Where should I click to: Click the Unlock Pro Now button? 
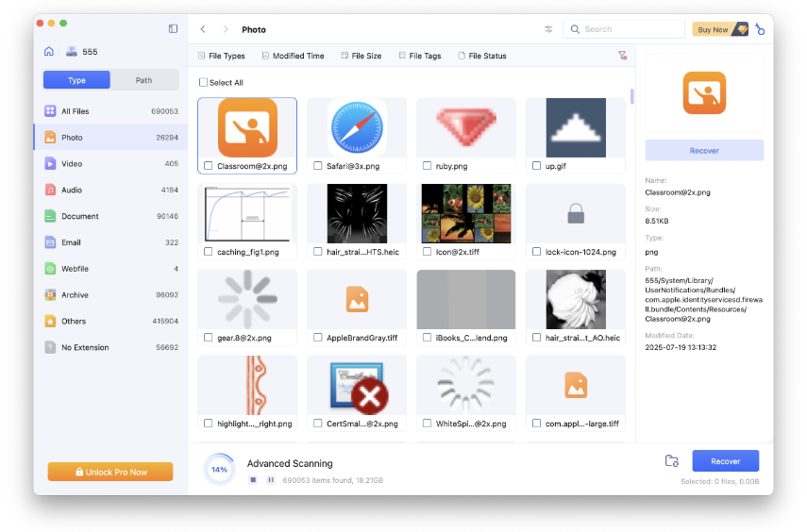point(110,472)
